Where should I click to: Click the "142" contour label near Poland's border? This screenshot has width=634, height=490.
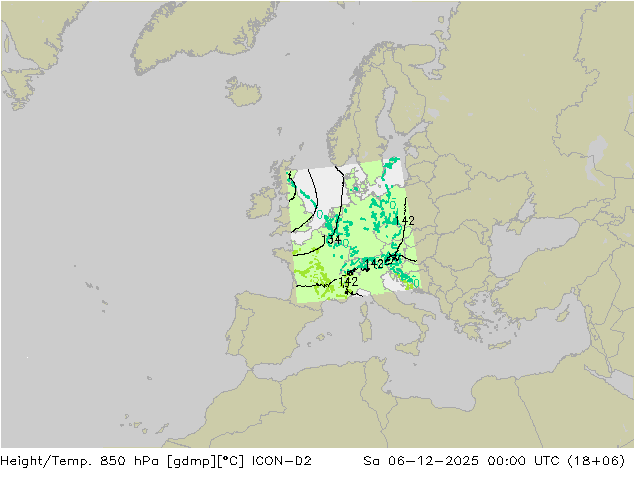405,220
